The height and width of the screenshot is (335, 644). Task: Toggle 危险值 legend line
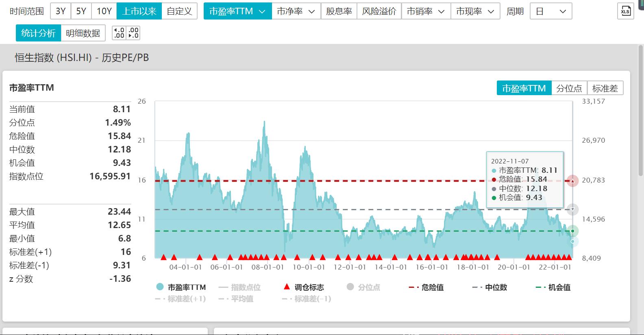(x=426, y=287)
